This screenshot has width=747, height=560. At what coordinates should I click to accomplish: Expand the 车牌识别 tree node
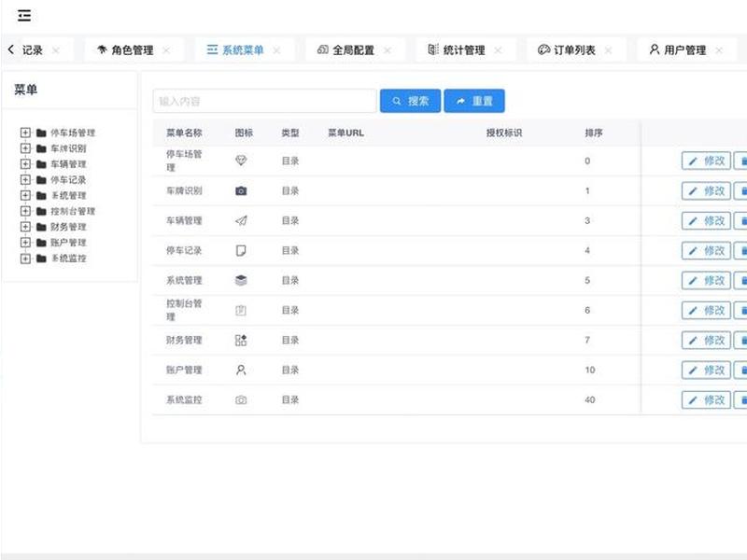[x=26, y=148]
